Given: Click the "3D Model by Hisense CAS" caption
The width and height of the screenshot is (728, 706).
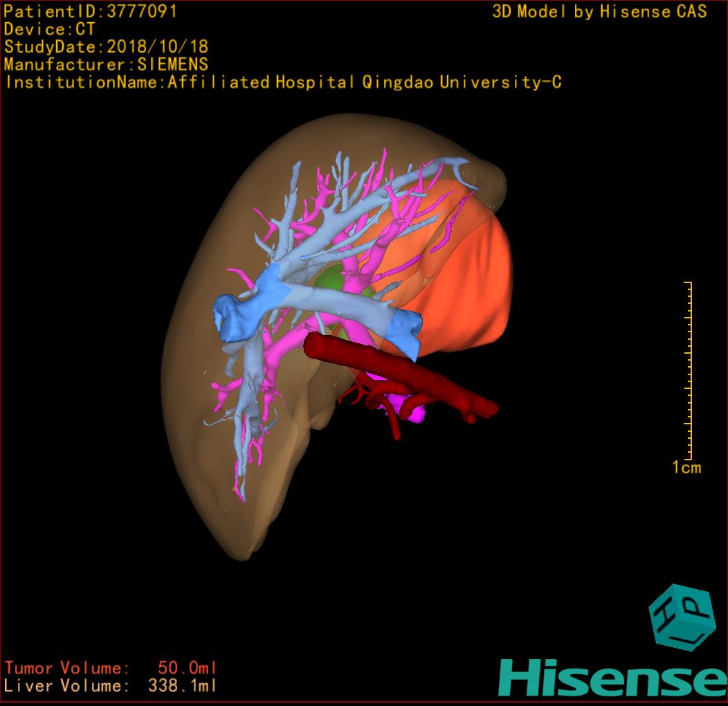Looking at the screenshot, I should [x=599, y=12].
